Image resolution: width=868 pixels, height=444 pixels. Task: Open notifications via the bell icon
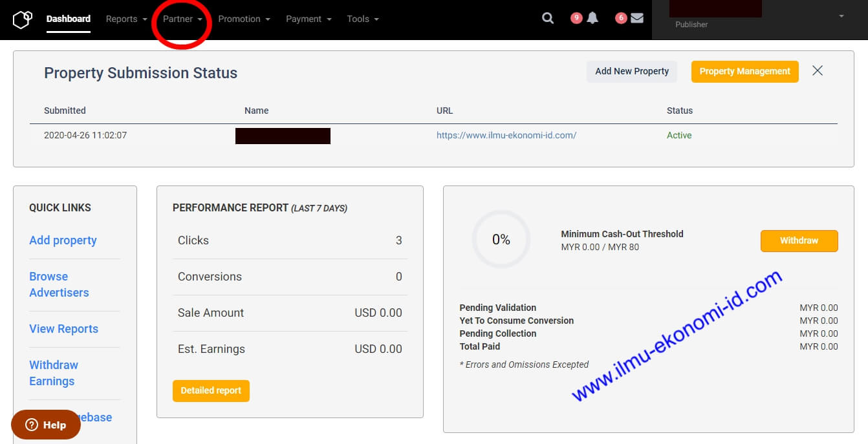[592, 18]
